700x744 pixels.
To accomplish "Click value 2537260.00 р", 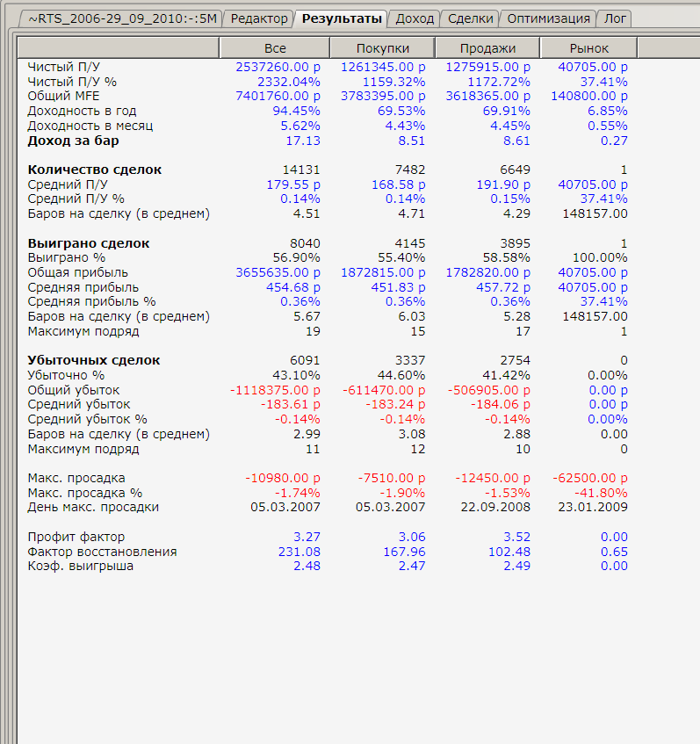I will (278, 67).
